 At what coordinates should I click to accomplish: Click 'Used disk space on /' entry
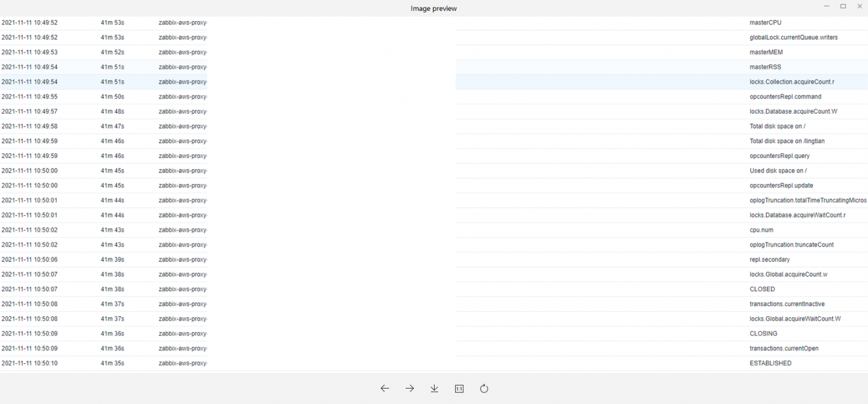click(778, 171)
